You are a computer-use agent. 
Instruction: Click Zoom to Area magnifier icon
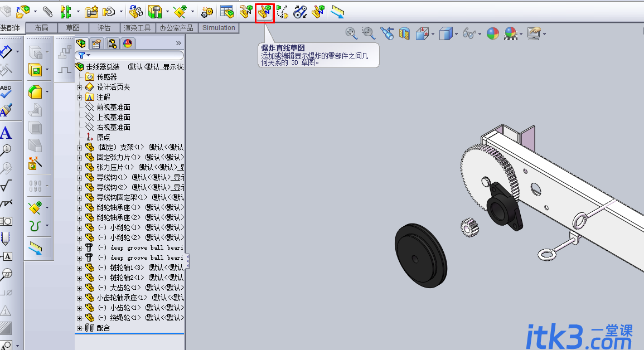pos(369,33)
